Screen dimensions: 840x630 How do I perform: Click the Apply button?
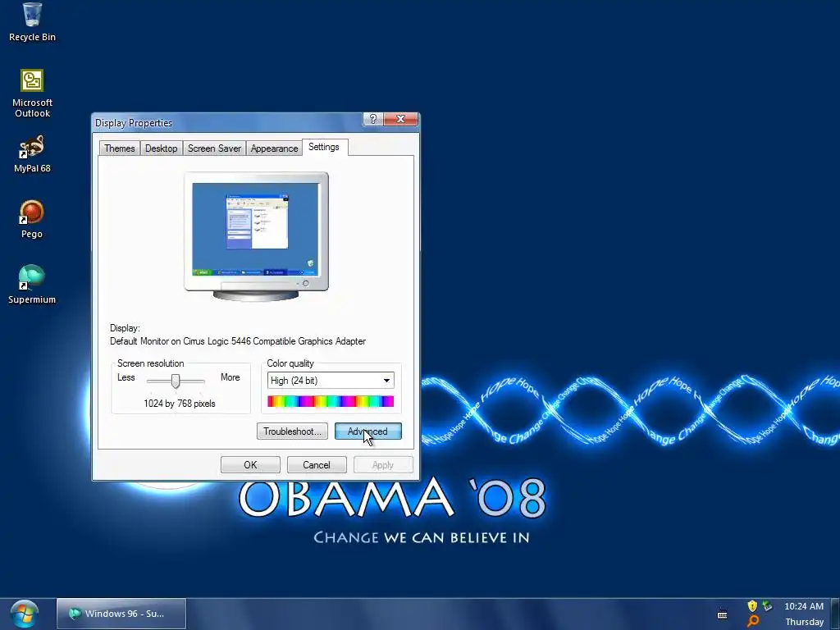coord(383,465)
